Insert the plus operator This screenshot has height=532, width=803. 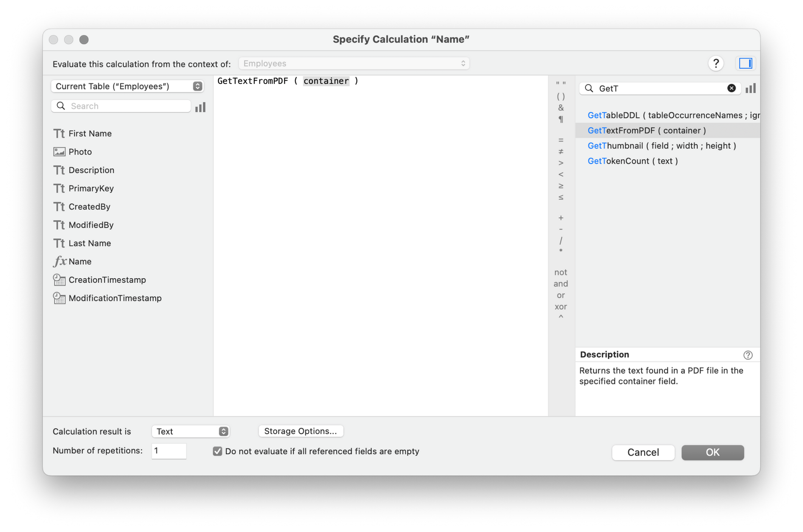[x=560, y=218]
